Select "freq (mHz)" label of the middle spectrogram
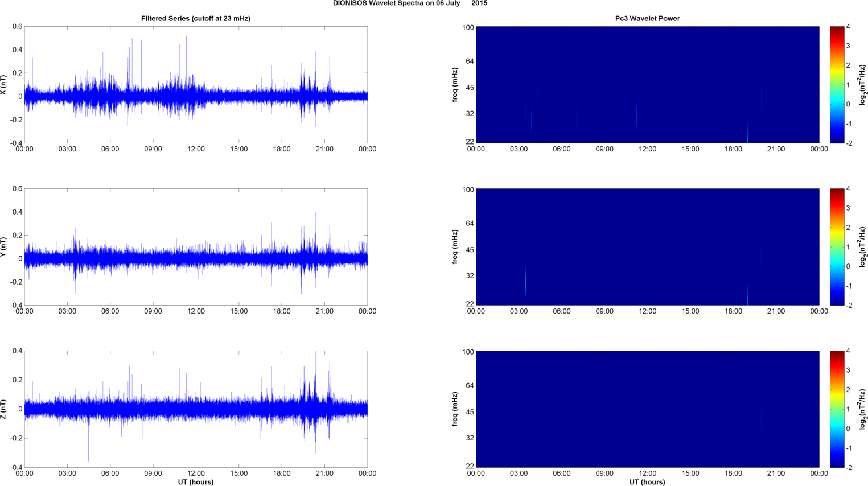The width and height of the screenshot is (868, 486). pyautogui.click(x=455, y=247)
